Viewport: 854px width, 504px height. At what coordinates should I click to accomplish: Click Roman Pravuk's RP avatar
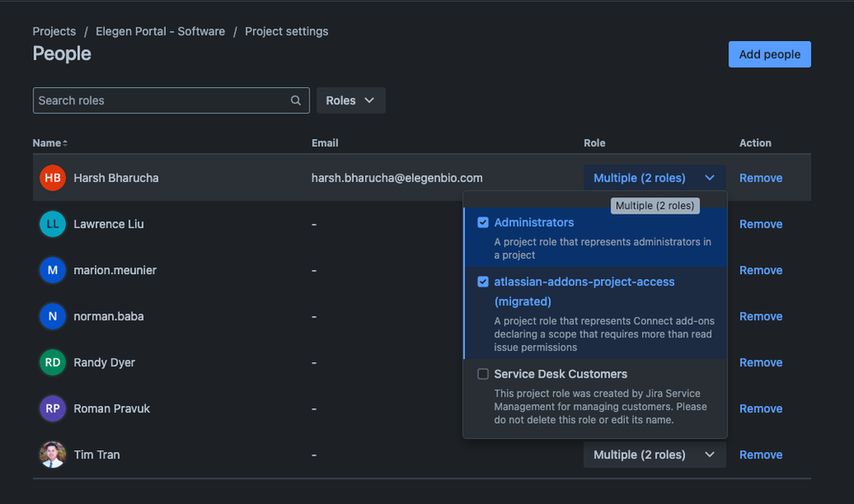pos(53,408)
